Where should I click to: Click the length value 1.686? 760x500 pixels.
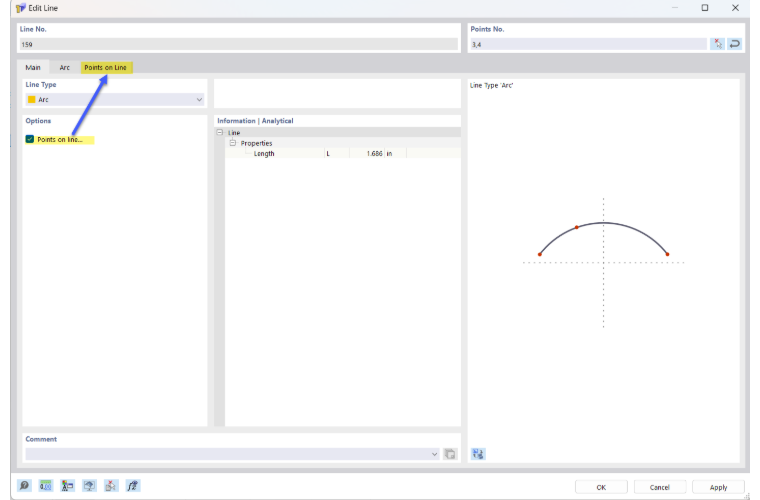coord(374,154)
